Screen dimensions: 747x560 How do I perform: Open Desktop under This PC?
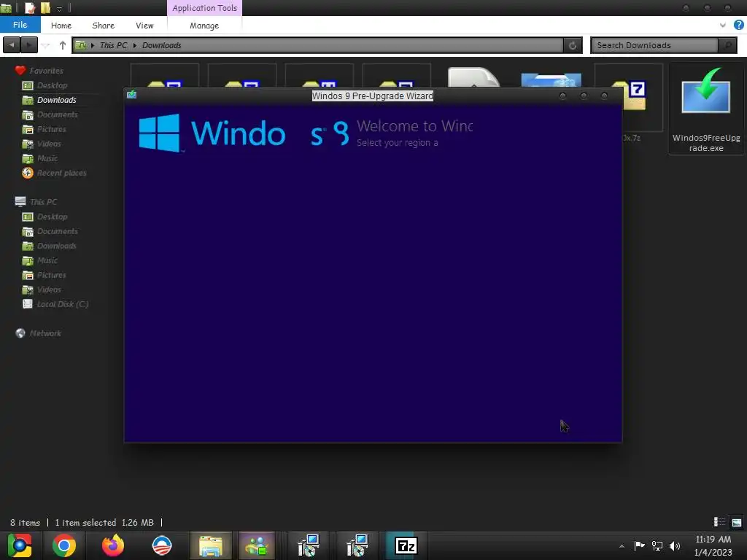point(44,217)
